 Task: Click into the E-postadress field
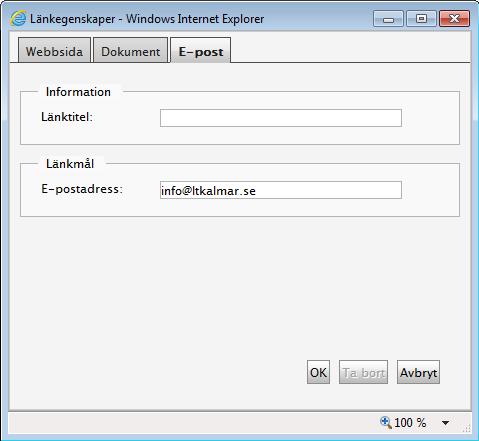(281, 190)
